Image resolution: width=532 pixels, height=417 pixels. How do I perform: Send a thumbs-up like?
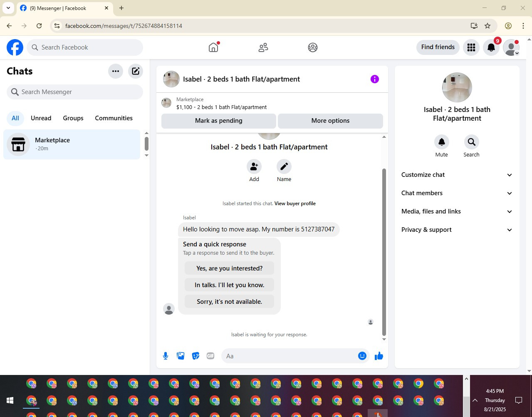[379, 356]
